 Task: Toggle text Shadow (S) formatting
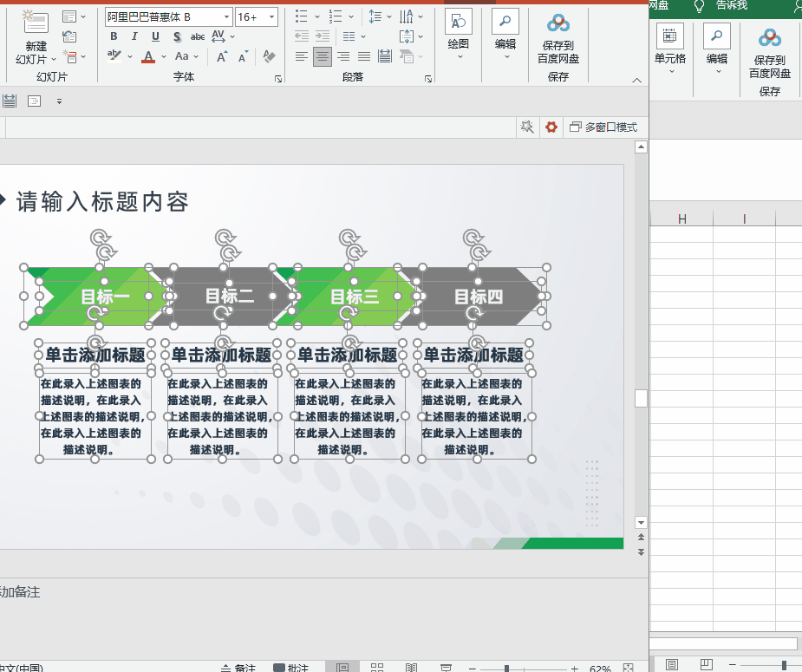177,36
